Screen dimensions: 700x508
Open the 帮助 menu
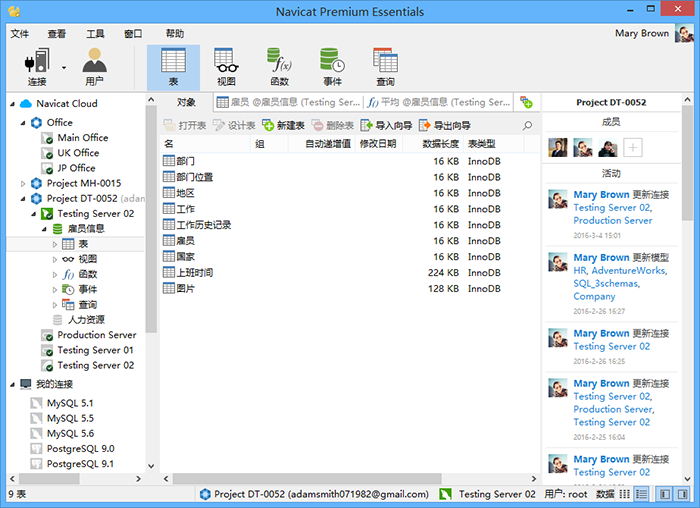click(175, 33)
